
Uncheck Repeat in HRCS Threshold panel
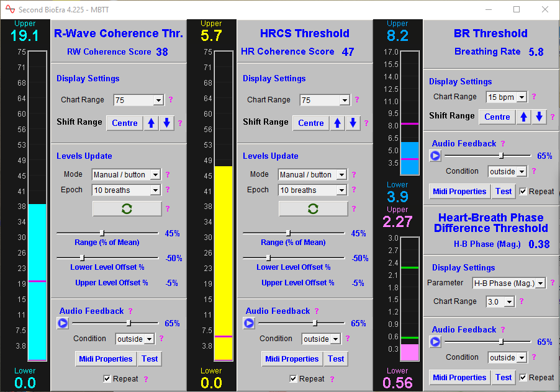point(292,378)
